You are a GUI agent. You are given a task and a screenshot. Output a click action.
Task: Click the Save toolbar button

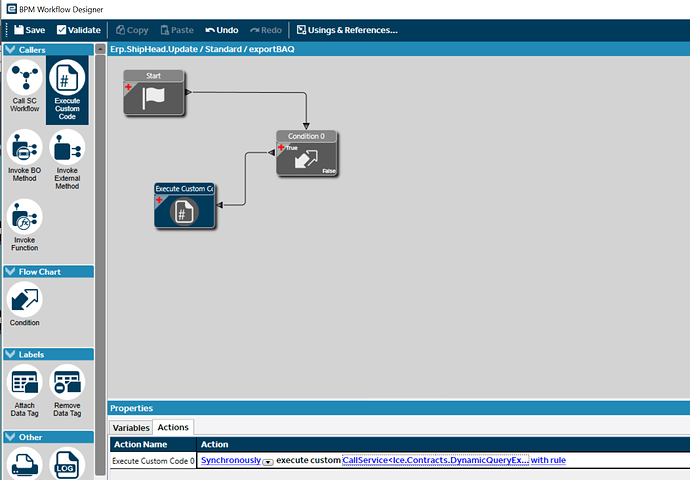point(29,30)
